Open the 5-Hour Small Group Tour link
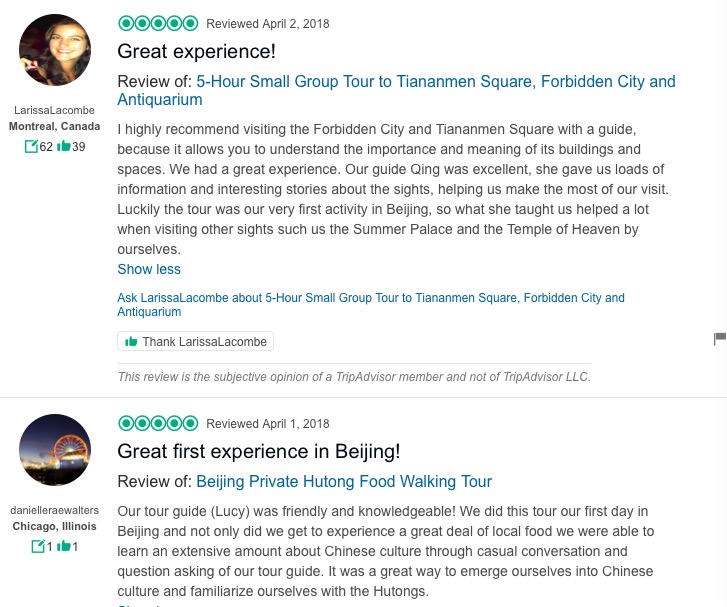The width and height of the screenshot is (727, 607). [x=435, y=82]
